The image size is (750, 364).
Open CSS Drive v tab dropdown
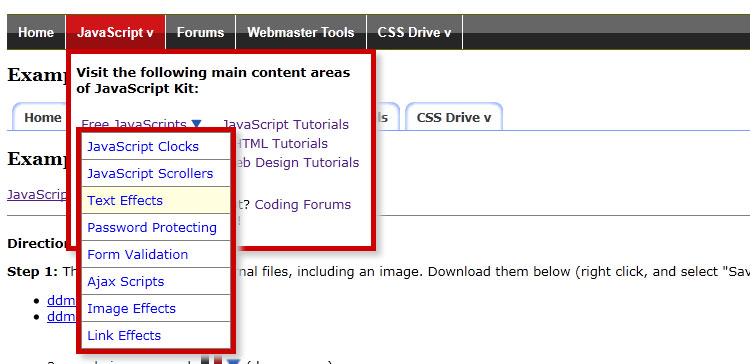453,117
